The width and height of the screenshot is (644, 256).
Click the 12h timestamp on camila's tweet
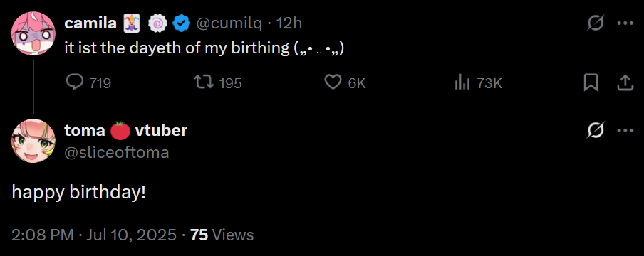pyautogui.click(x=289, y=23)
